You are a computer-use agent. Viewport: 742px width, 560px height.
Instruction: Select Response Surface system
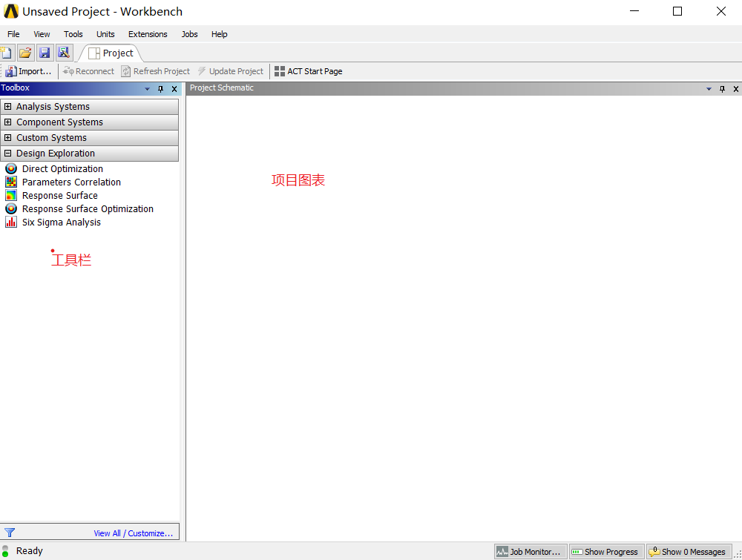(51, 195)
